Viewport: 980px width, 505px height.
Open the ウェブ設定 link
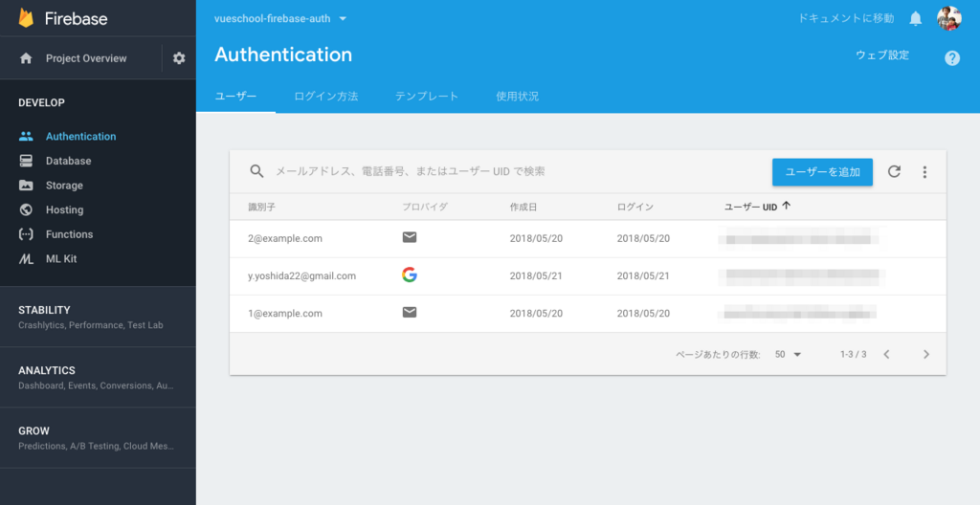[881, 55]
